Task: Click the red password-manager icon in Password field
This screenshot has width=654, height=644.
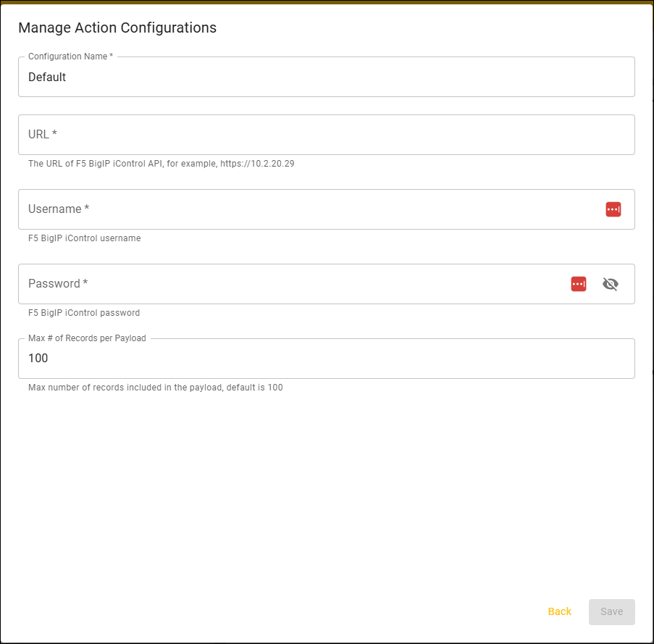Action: click(x=579, y=284)
